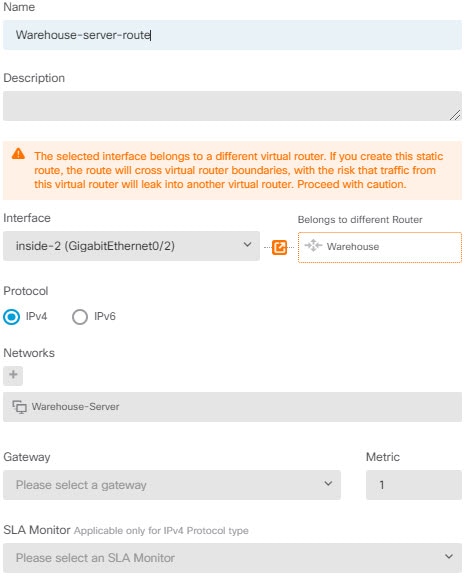Image resolution: width=466 pixels, height=577 pixels.
Task: Click into the Description text area
Action: (232, 106)
